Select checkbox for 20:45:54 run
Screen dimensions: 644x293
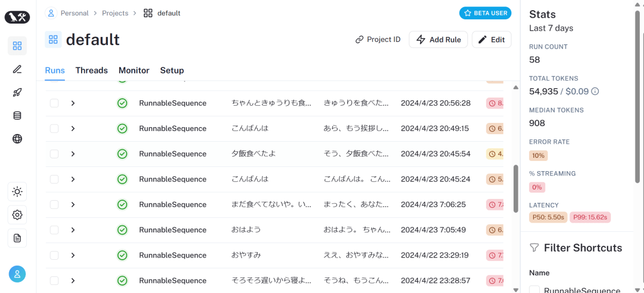tap(54, 153)
